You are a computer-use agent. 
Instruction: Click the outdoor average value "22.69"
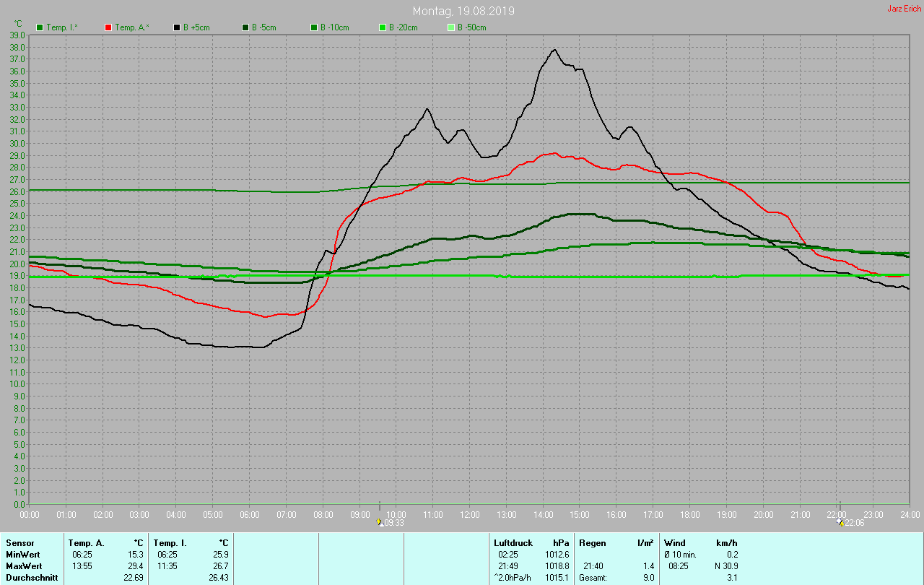134,578
